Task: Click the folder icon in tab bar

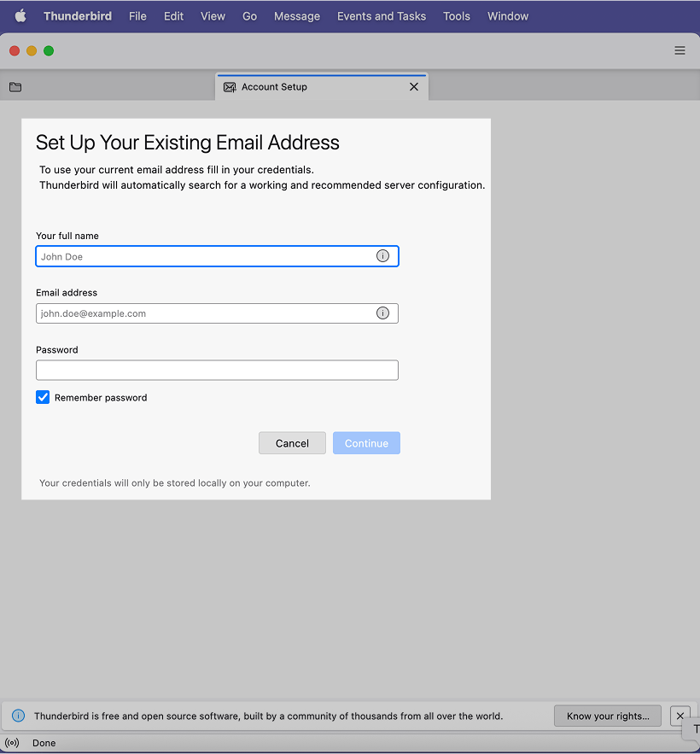Action: point(15,87)
